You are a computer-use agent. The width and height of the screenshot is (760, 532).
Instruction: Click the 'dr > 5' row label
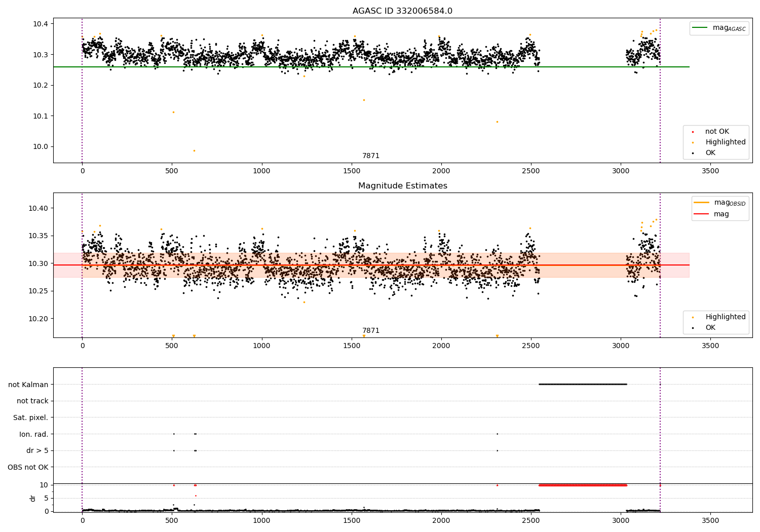[x=37, y=451]
